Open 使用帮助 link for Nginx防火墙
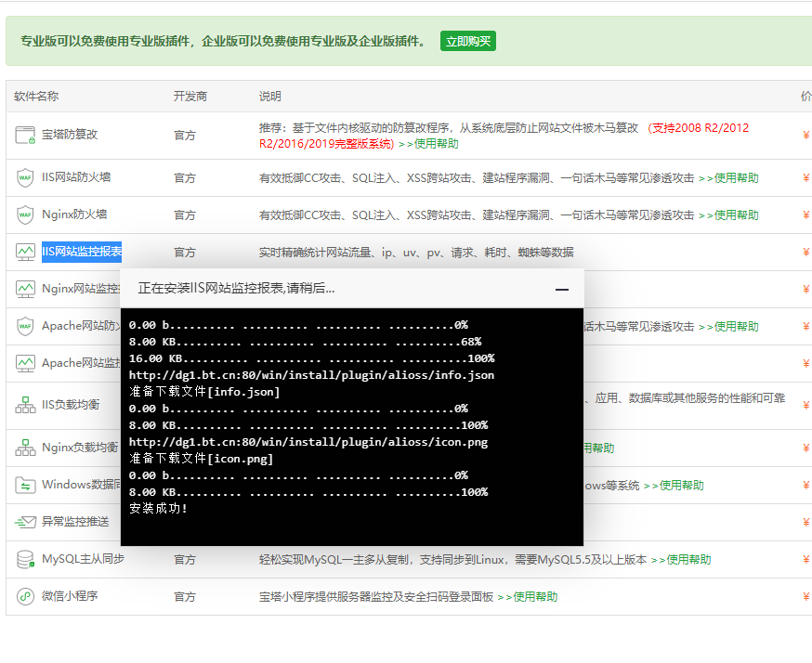812x663 pixels. tap(728, 215)
